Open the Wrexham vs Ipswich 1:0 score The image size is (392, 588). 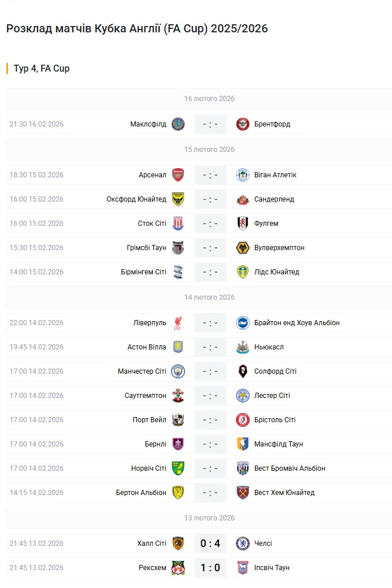click(210, 568)
